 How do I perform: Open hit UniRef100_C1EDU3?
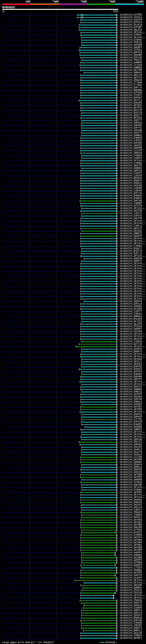pyautogui.click(x=131, y=342)
